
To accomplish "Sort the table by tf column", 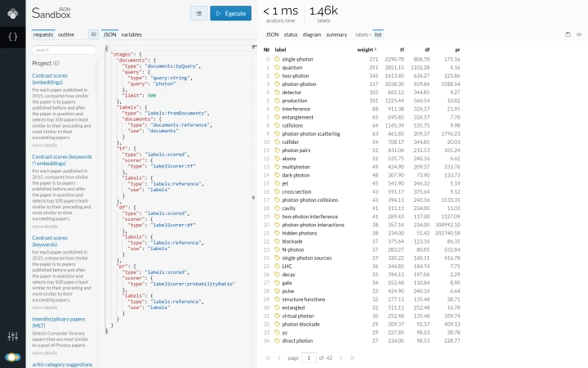I will (x=402, y=50).
